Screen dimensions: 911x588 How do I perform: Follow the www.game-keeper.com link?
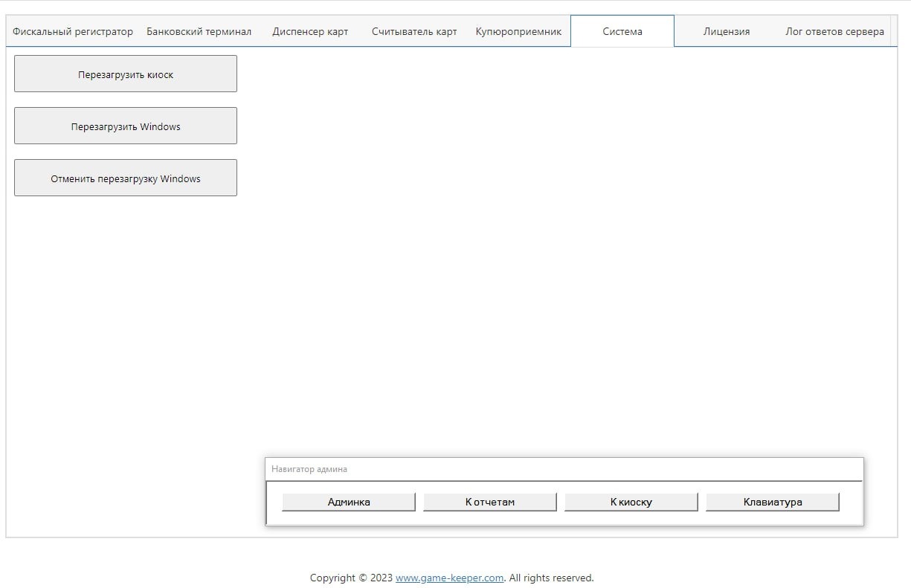(450, 578)
